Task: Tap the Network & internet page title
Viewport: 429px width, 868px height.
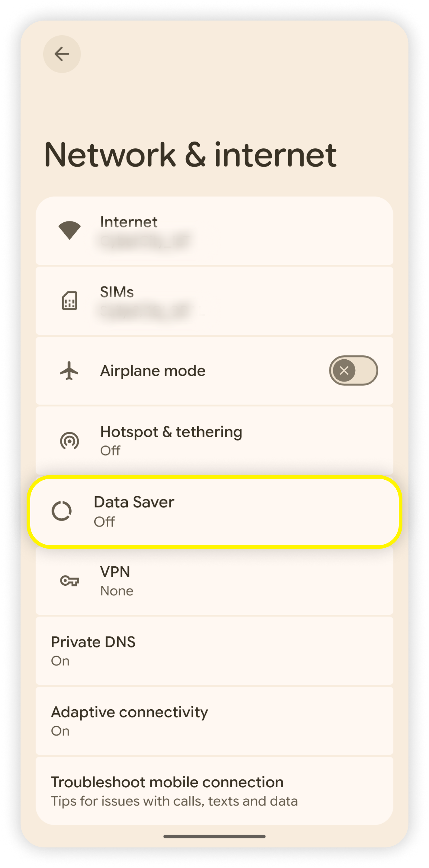Action: (191, 155)
